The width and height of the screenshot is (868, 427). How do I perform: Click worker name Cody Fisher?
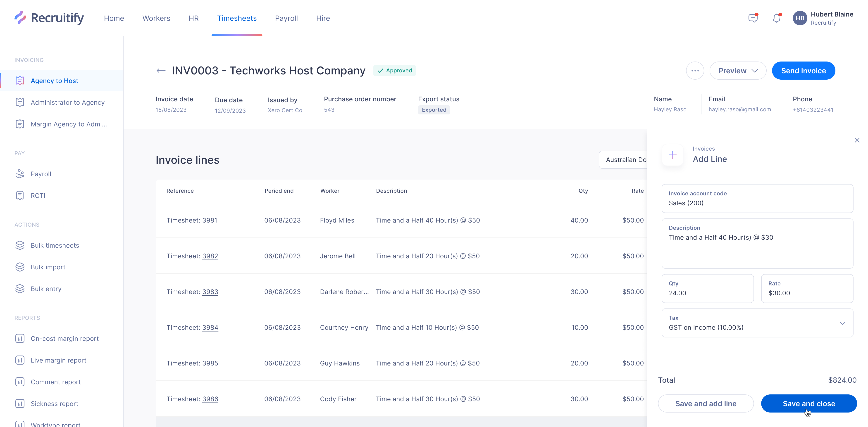point(338,399)
